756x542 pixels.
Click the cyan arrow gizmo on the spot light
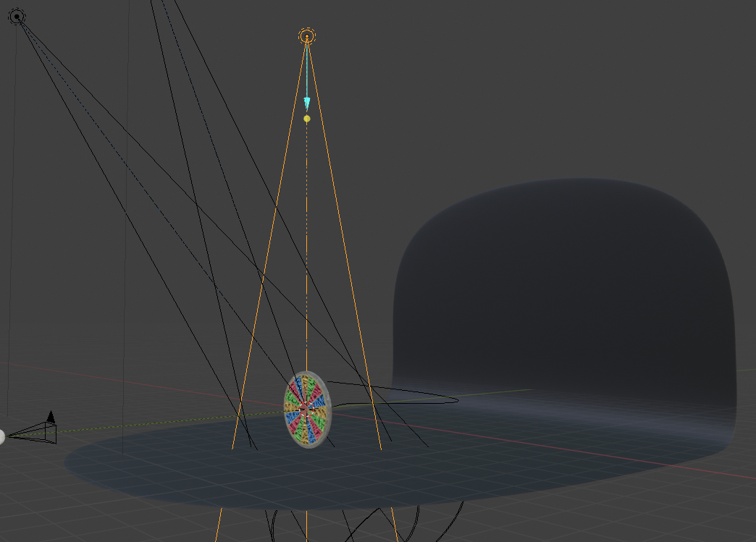[306, 100]
